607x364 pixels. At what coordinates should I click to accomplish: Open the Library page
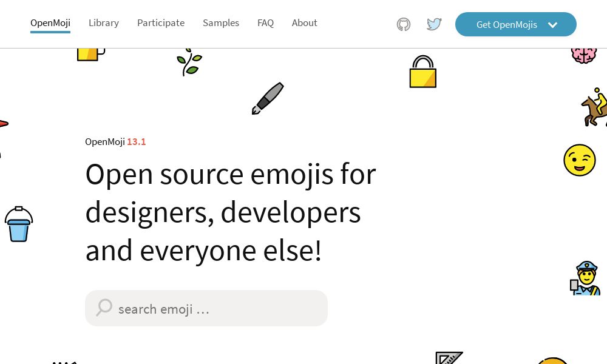[x=104, y=23]
